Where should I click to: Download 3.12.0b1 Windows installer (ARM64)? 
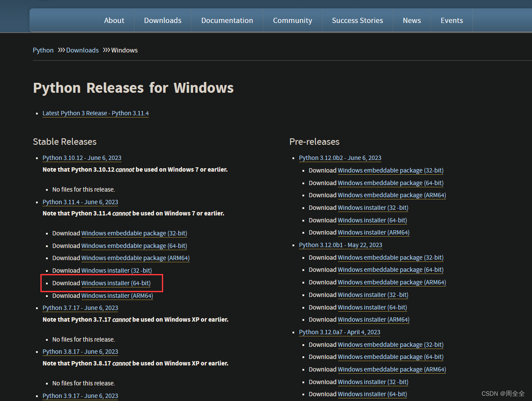point(374,319)
